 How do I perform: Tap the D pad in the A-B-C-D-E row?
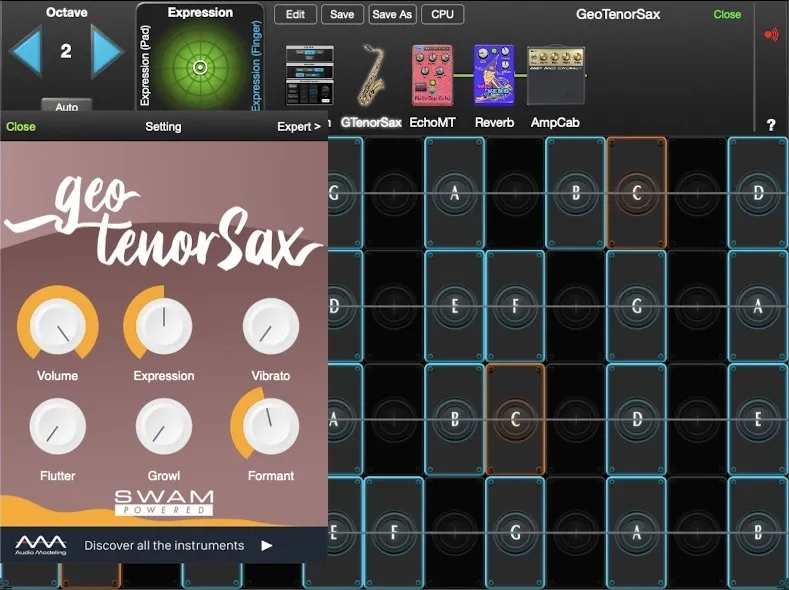coord(637,419)
